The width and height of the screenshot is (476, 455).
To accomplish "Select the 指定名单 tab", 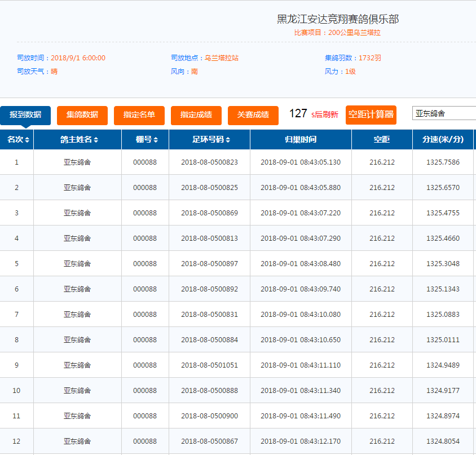I will [139, 114].
